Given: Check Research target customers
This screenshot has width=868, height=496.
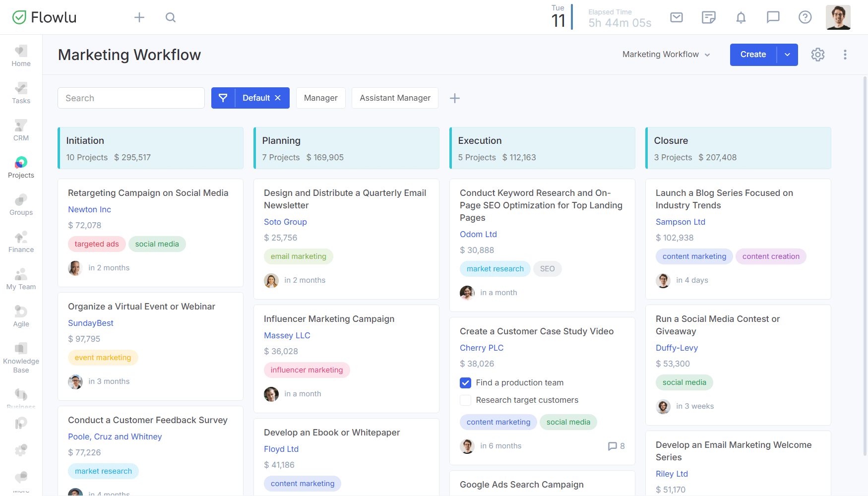Looking at the screenshot, I should click(465, 400).
